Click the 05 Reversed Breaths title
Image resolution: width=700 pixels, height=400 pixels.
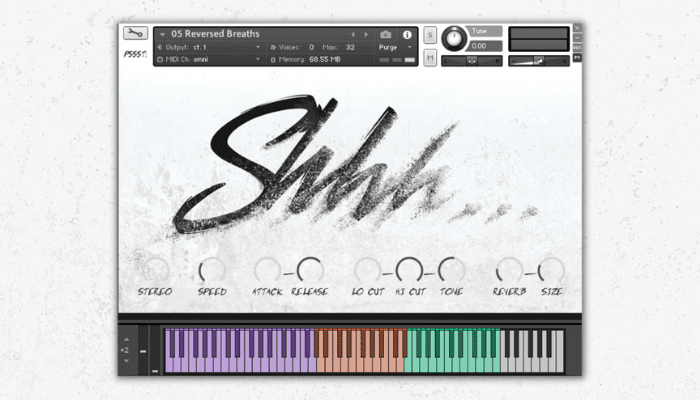[215, 34]
